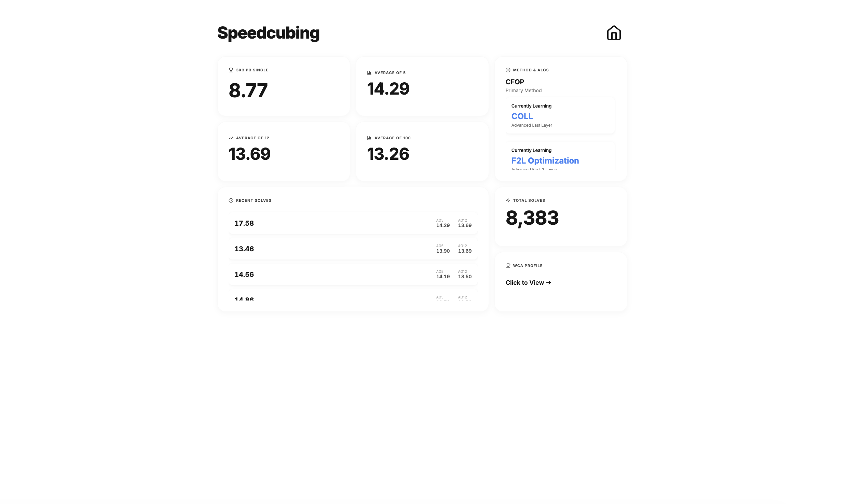
Task: Click the 8,383 total solves number
Action: click(x=532, y=218)
